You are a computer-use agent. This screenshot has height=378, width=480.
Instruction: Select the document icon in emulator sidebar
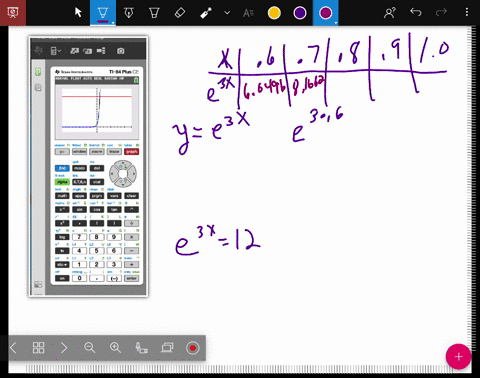pyautogui.click(x=38, y=88)
